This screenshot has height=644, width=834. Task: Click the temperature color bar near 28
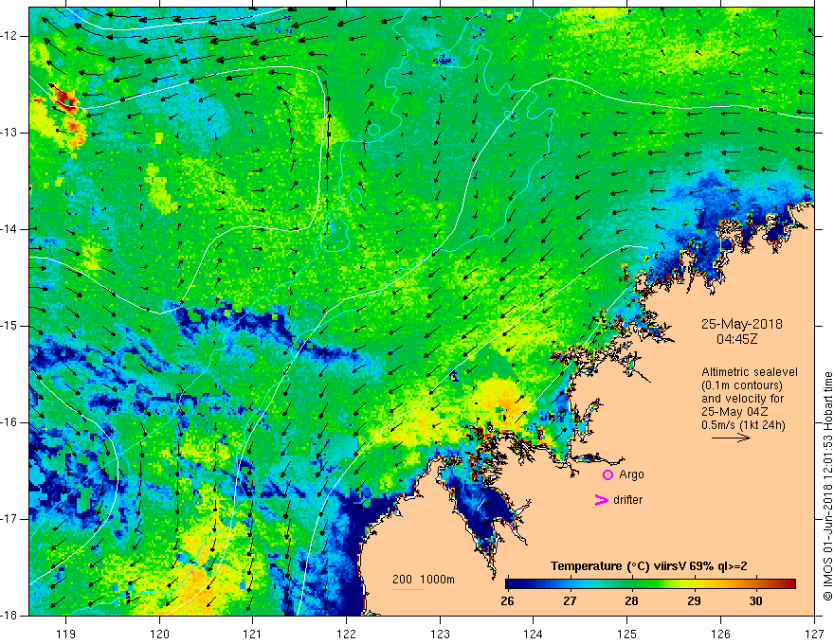[x=632, y=584]
